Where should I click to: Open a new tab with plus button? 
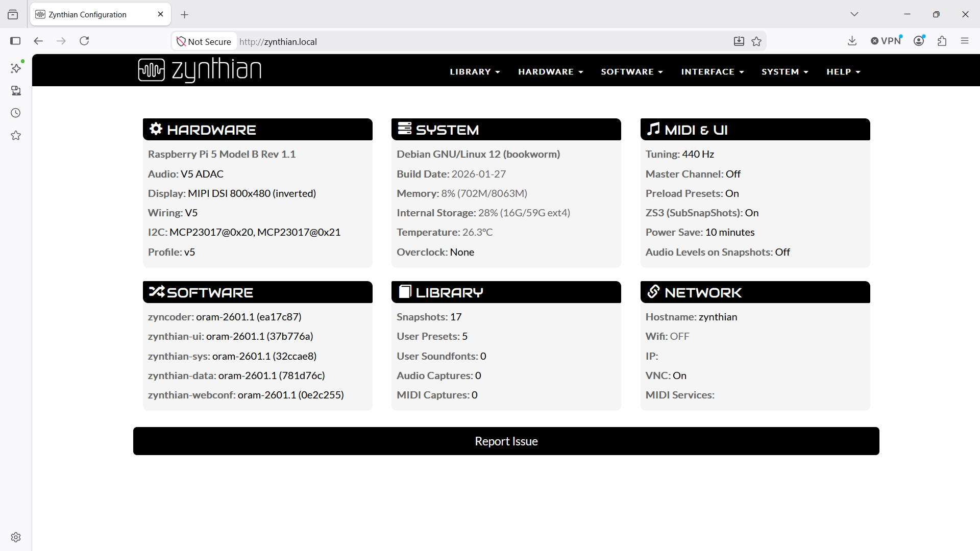point(185,14)
